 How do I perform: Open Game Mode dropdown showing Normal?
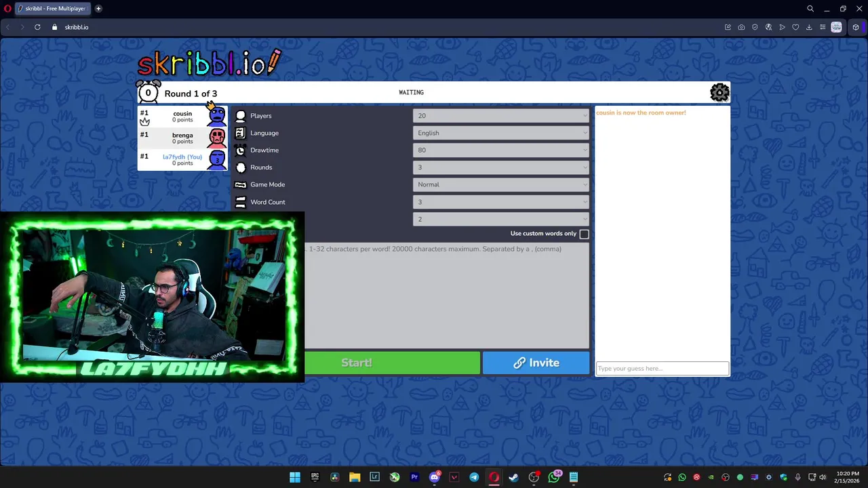[500, 184]
